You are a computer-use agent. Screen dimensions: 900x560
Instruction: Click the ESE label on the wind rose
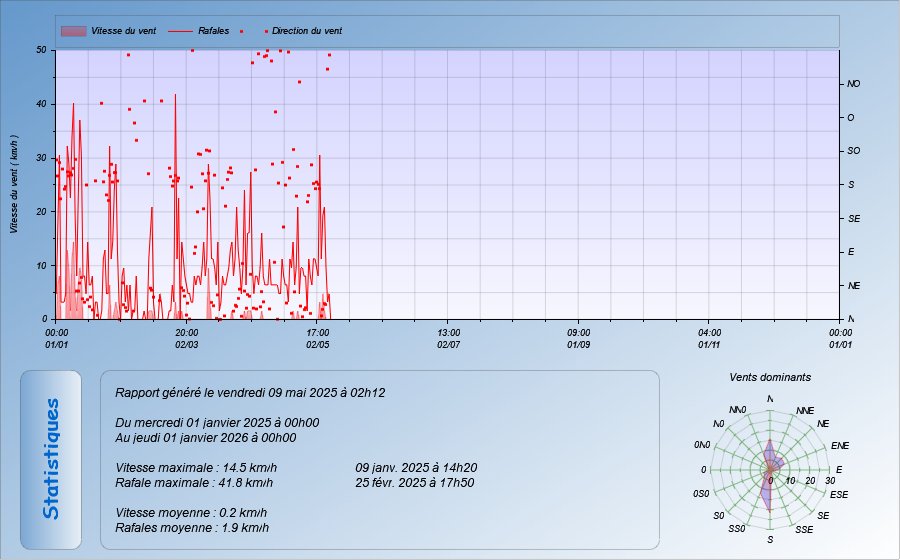tap(839, 495)
